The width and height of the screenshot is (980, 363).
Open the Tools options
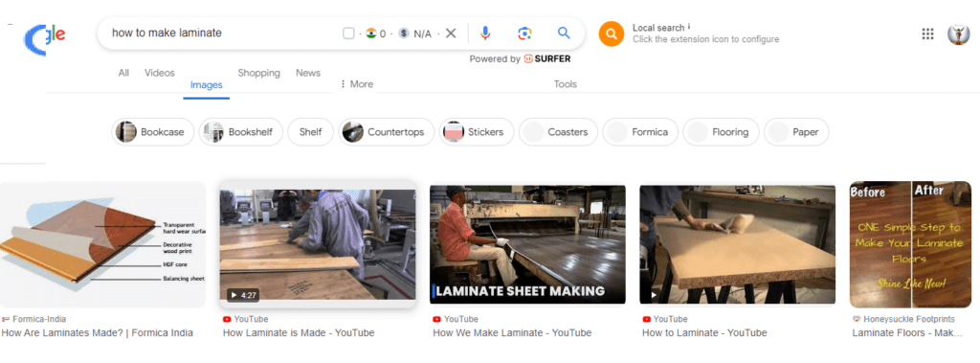coord(565,84)
